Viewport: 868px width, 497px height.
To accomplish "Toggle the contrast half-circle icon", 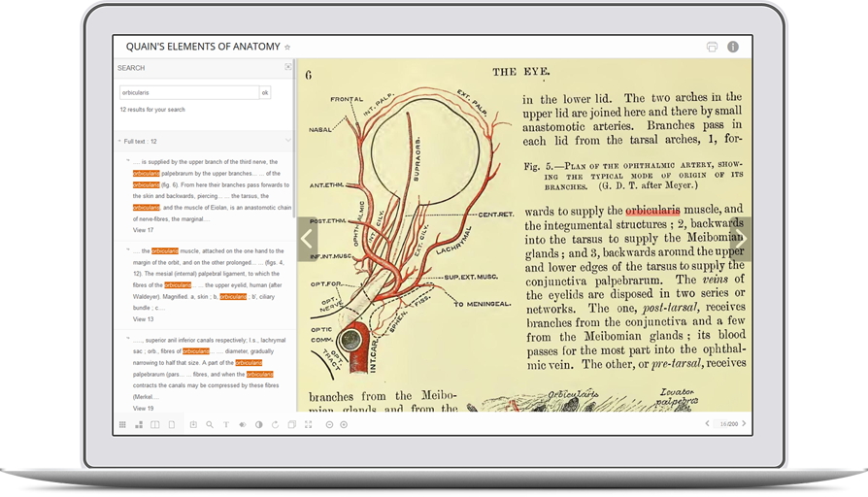I will tap(258, 424).
